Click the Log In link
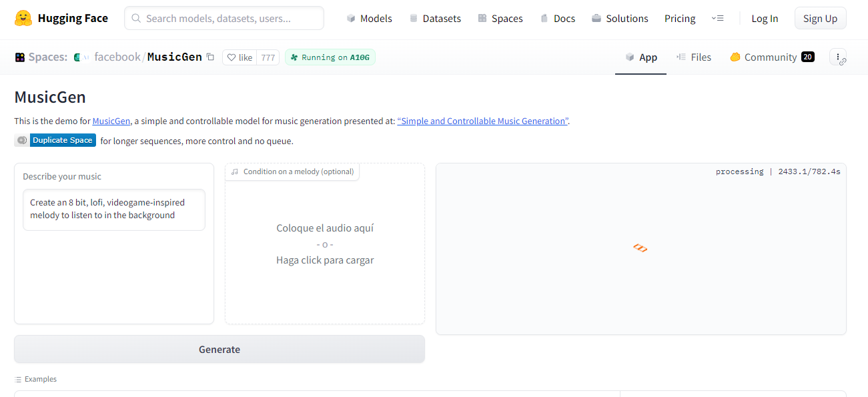Image resolution: width=868 pixels, height=397 pixels. 765,19
